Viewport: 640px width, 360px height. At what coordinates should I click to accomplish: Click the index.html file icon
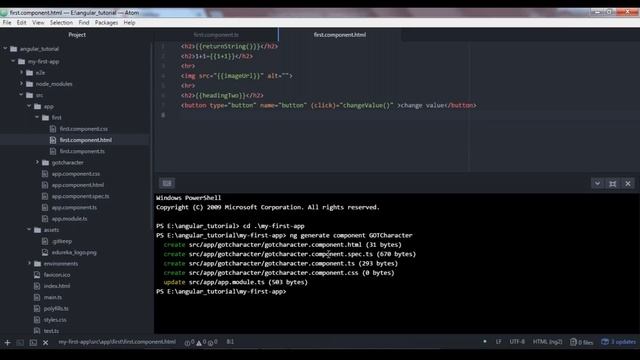click(x=37, y=286)
